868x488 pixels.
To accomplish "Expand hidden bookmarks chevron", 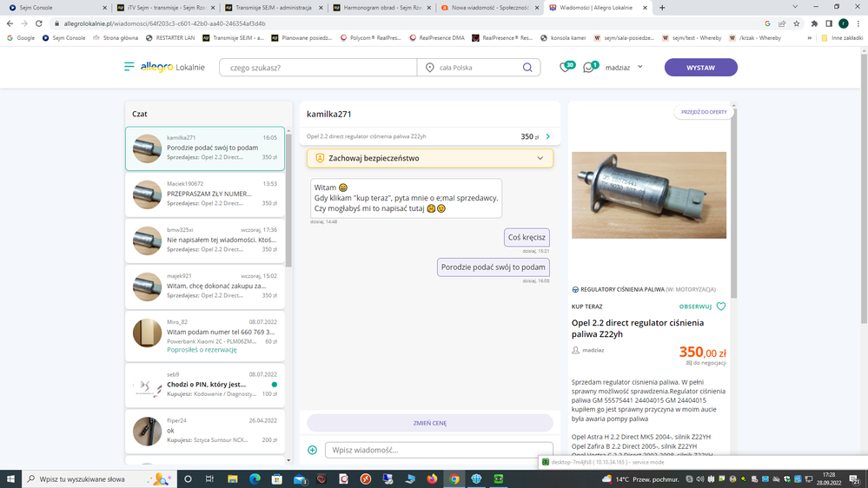I will pyautogui.click(x=809, y=37).
